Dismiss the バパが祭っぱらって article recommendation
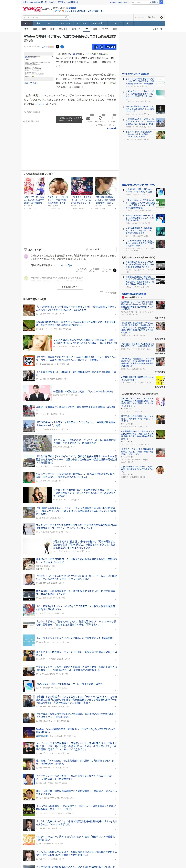This screenshot has height=868, width=186. (116, 315)
